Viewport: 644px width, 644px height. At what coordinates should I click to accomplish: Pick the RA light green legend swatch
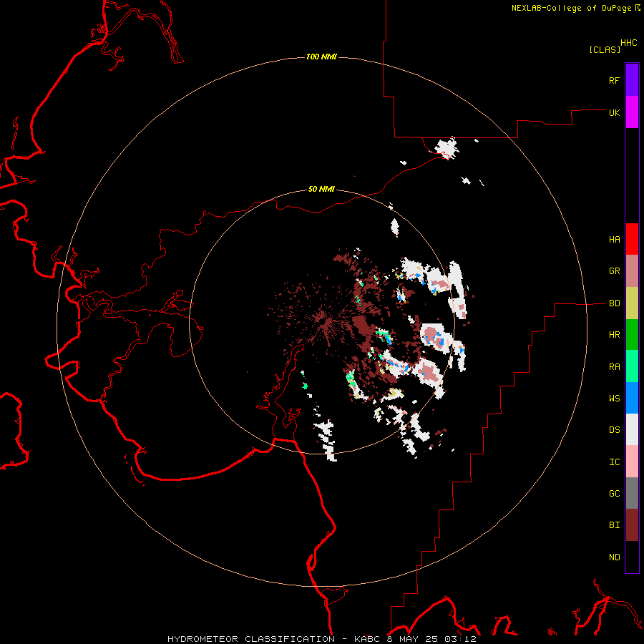pyautogui.click(x=632, y=366)
